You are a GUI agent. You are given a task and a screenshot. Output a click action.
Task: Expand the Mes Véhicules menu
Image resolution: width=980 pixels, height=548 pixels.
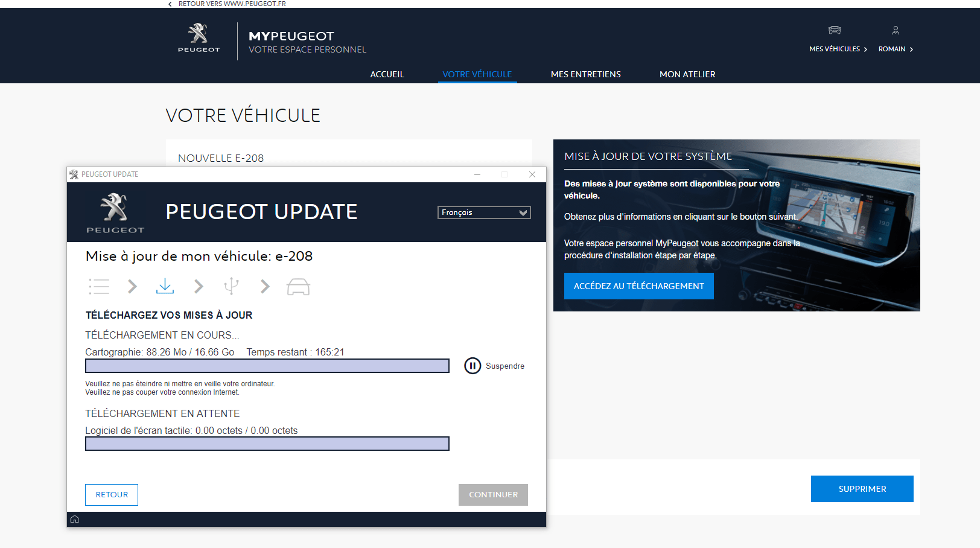pyautogui.click(x=838, y=49)
